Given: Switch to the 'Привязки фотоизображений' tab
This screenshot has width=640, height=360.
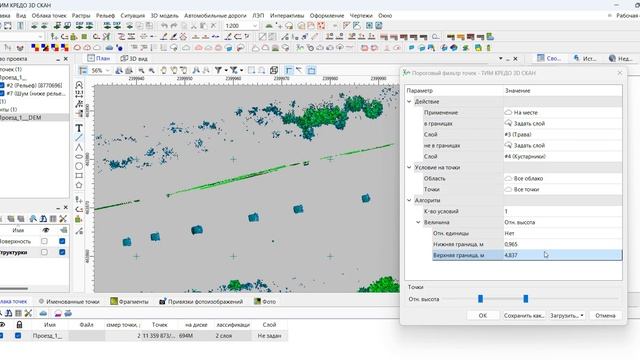Looking at the screenshot, I should coord(201,302).
